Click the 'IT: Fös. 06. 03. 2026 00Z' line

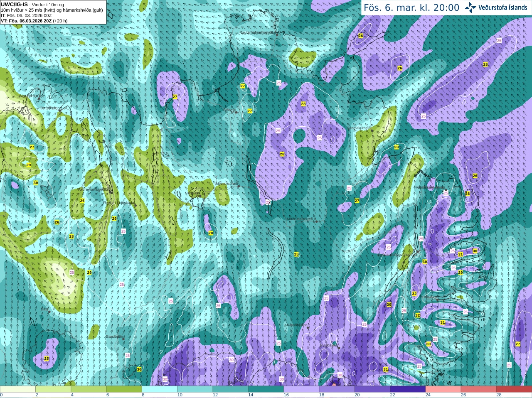pyautogui.click(x=26, y=15)
